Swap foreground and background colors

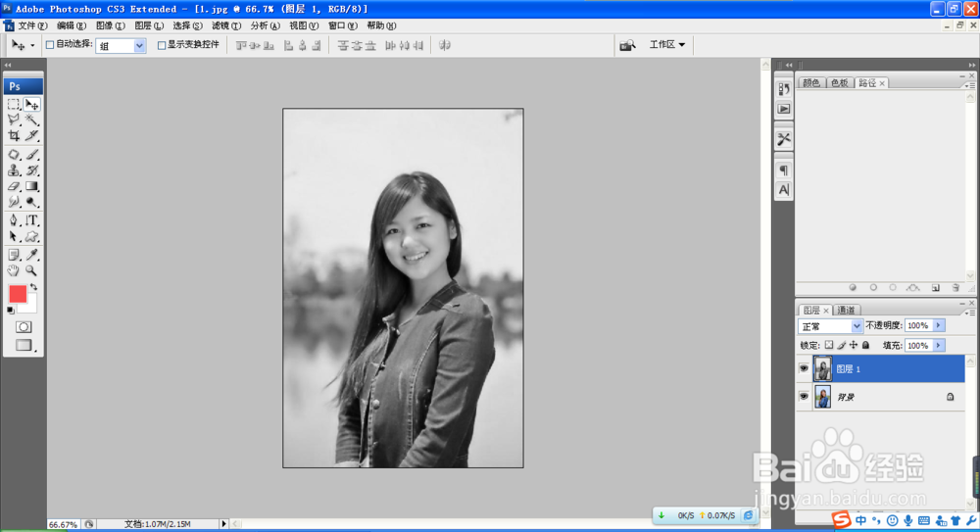[33, 288]
